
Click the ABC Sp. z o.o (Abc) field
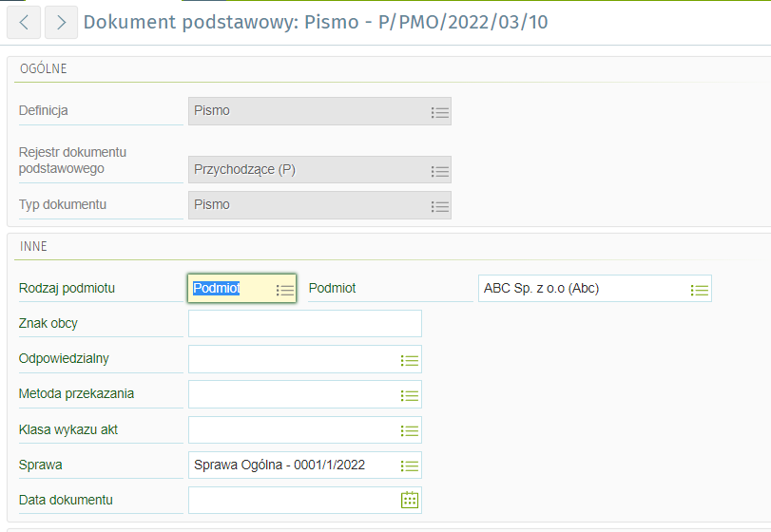pyautogui.click(x=582, y=289)
